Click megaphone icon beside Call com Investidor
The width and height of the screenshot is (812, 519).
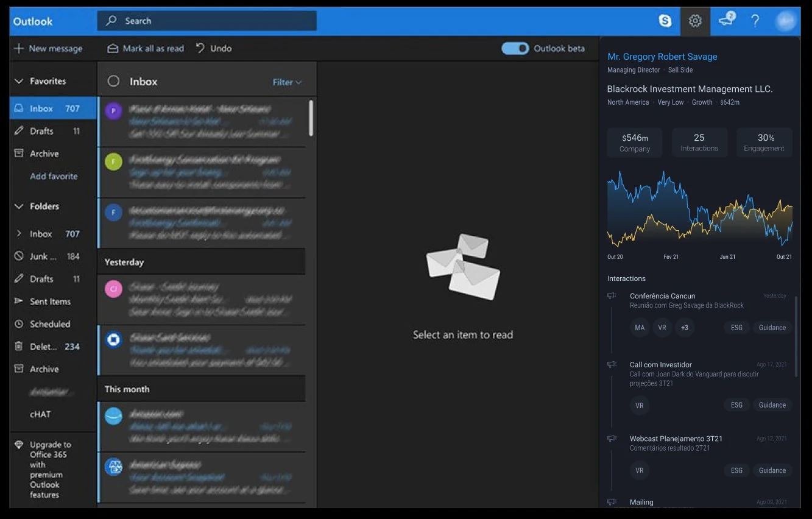(x=612, y=365)
